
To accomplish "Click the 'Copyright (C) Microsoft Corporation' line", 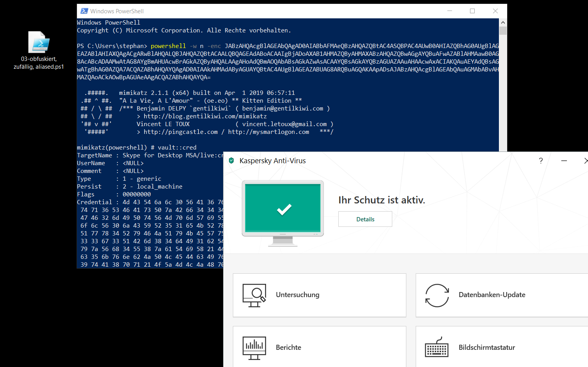I will point(184,30).
